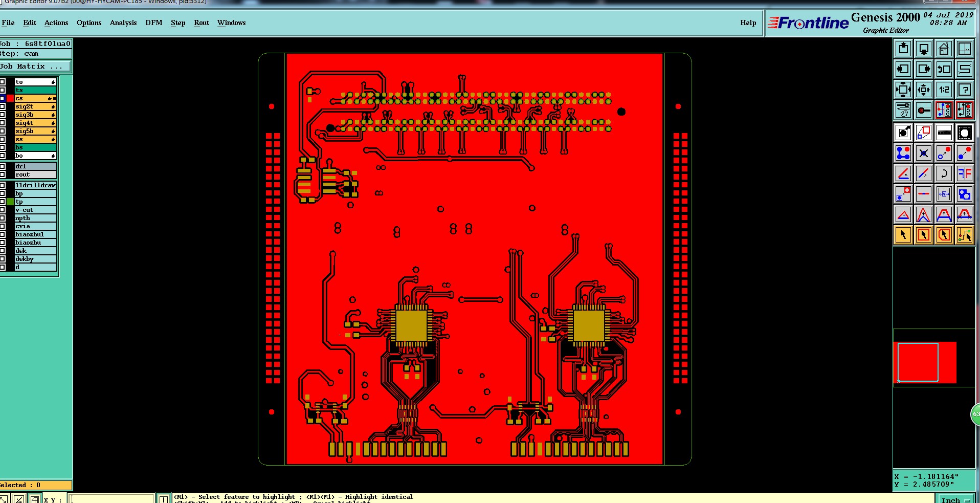This screenshot has width=980, height=503.
Task: Click the red board overview thumbnail
Action: pos(925,362)
